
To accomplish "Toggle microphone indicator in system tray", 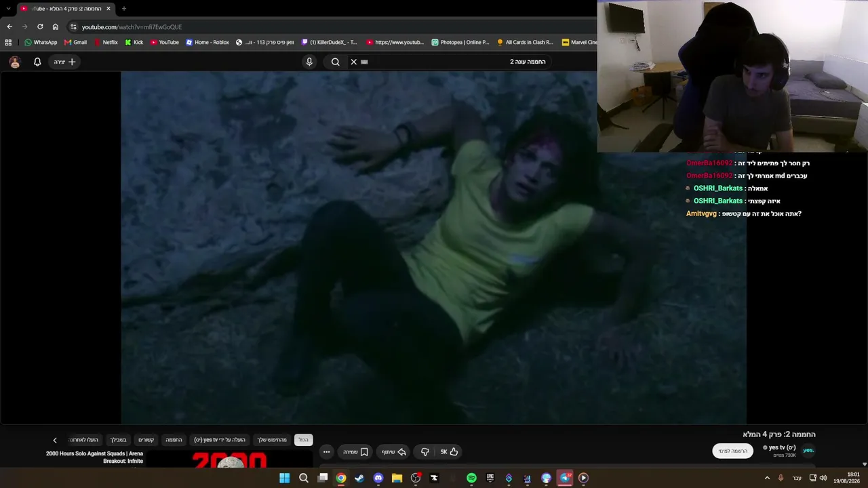I will tap(781, 478).
